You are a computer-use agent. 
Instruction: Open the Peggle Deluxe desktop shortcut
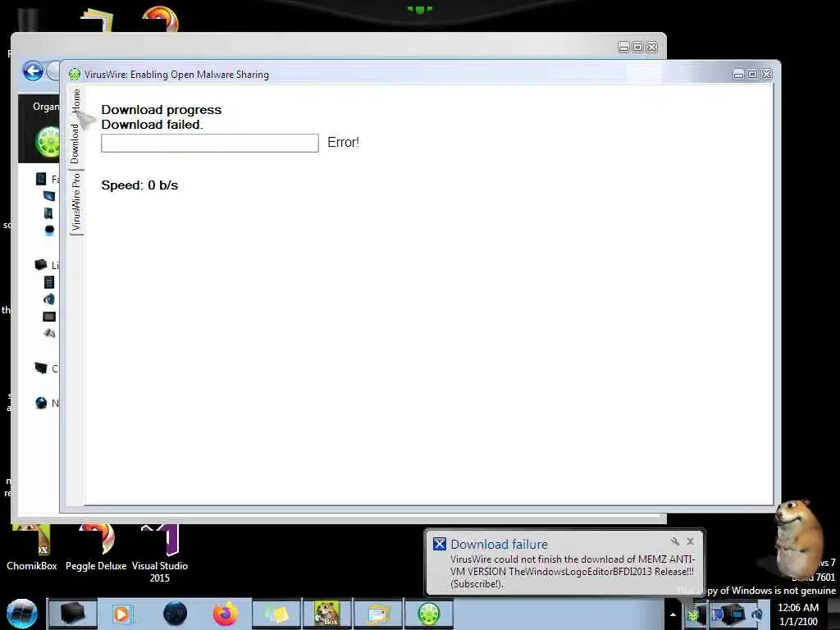[x=96, y=547]
